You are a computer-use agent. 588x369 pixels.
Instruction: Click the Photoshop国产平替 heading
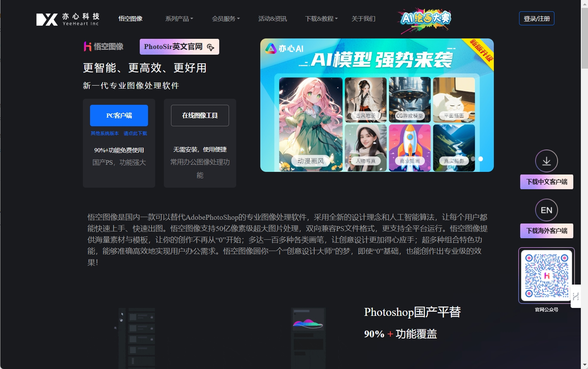pyautogui.click(x=412, y=312)
